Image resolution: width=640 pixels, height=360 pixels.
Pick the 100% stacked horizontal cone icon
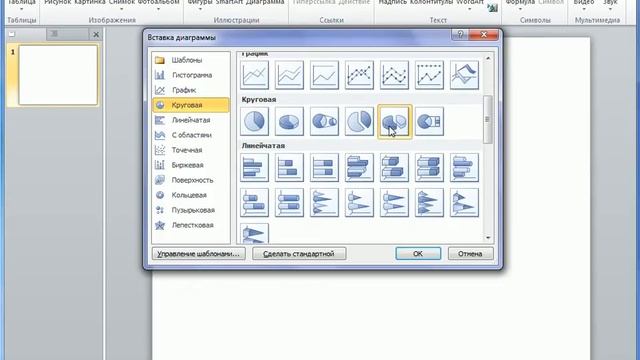coord(394,202)
